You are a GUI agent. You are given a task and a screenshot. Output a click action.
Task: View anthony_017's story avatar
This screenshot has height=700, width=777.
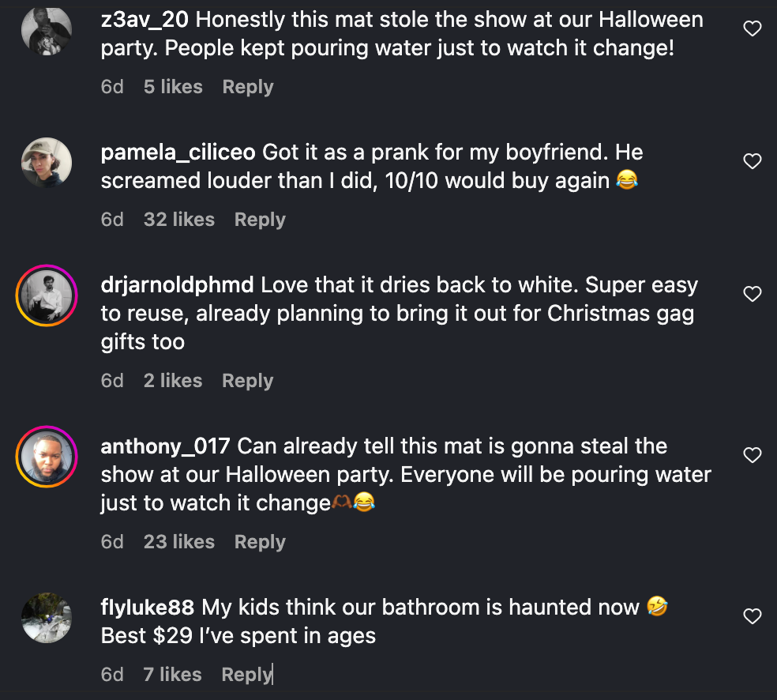[47, 457]
